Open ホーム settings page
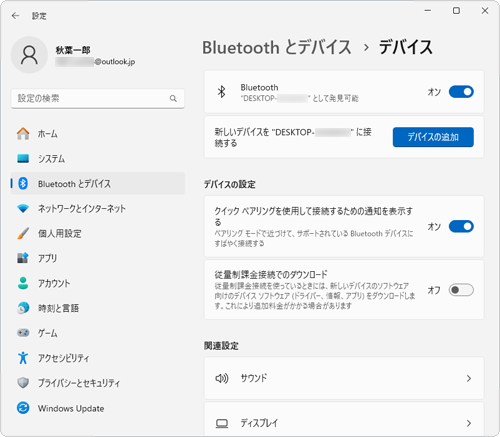The height and width of the screenshot is (437, 500). pos(98,134)
